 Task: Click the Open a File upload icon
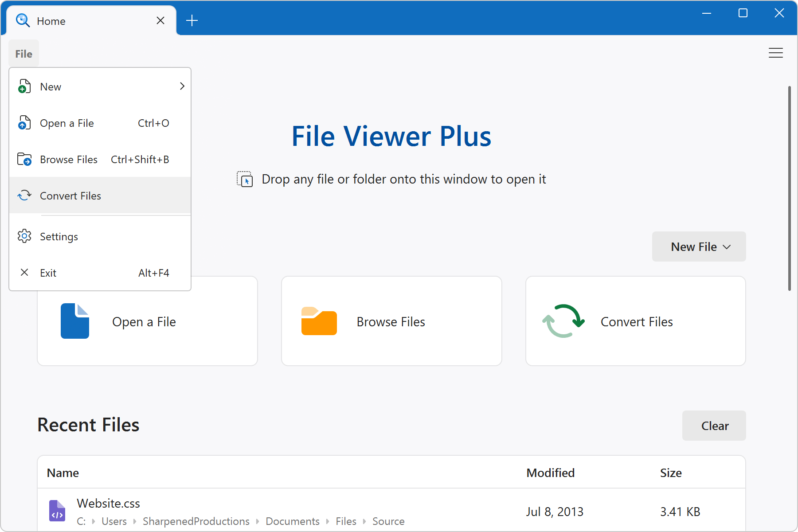pos(24,123)
